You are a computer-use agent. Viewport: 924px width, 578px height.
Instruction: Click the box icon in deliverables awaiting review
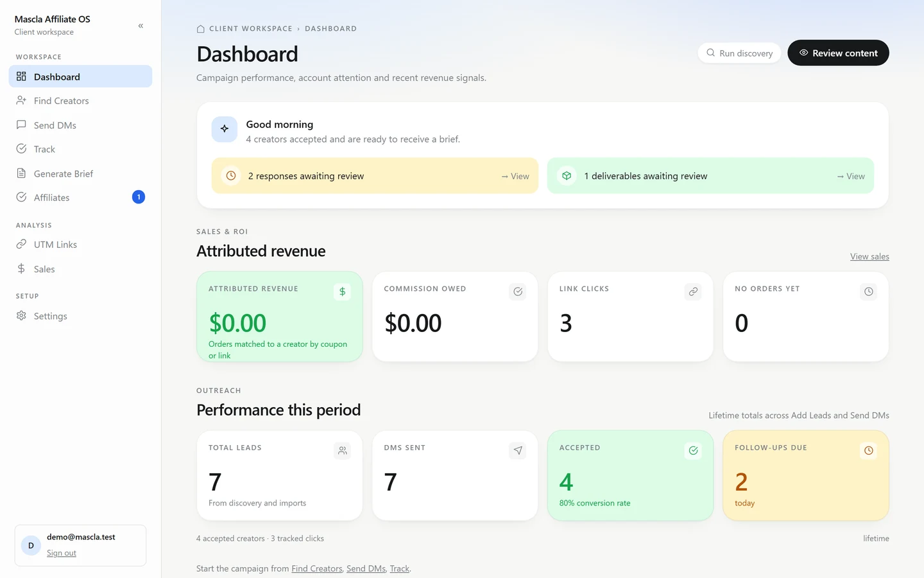[567, 176]
